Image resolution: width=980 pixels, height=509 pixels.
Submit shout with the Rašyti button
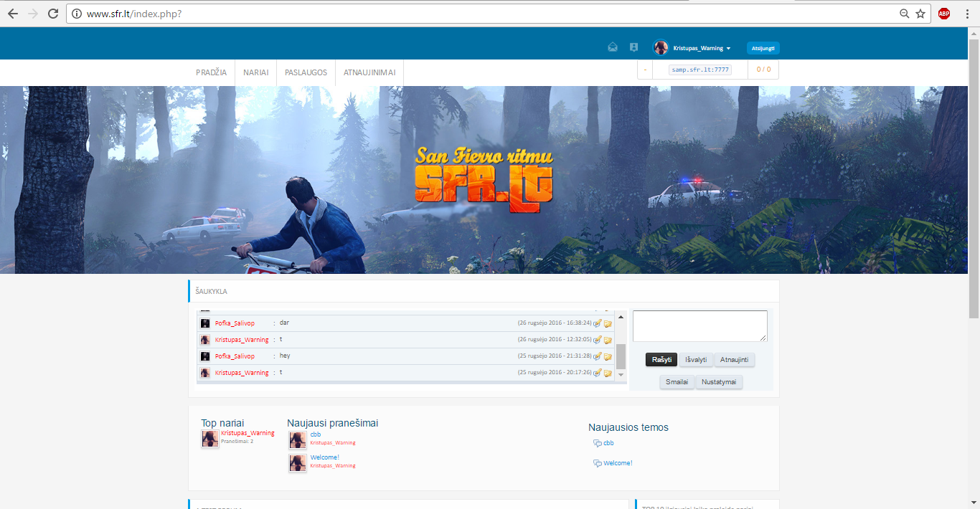tap(661, 360)
